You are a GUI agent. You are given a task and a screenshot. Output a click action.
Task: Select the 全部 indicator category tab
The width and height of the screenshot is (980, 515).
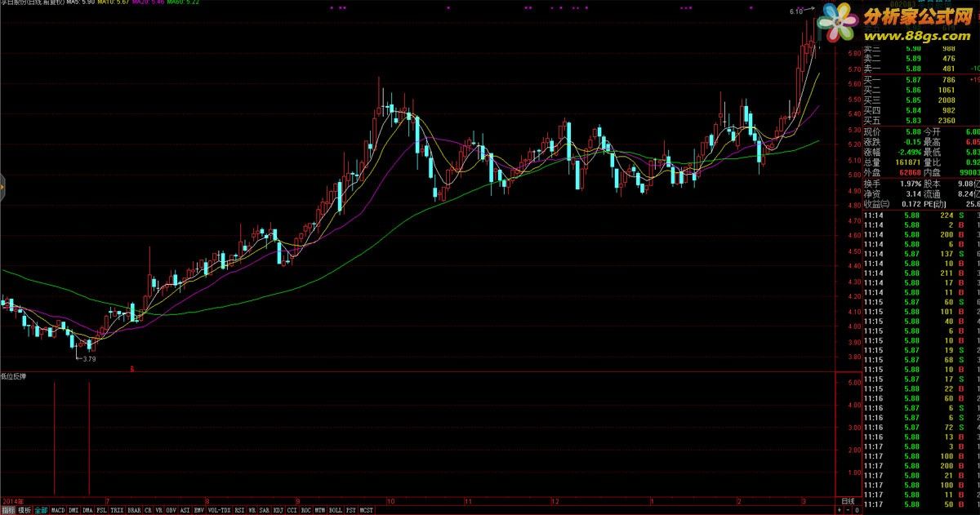(x=41, y=510)
